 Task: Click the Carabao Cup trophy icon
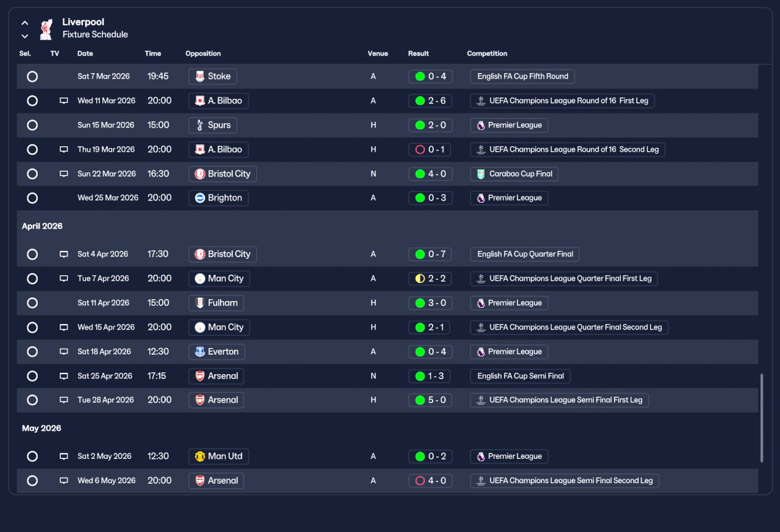click(481, 174)
